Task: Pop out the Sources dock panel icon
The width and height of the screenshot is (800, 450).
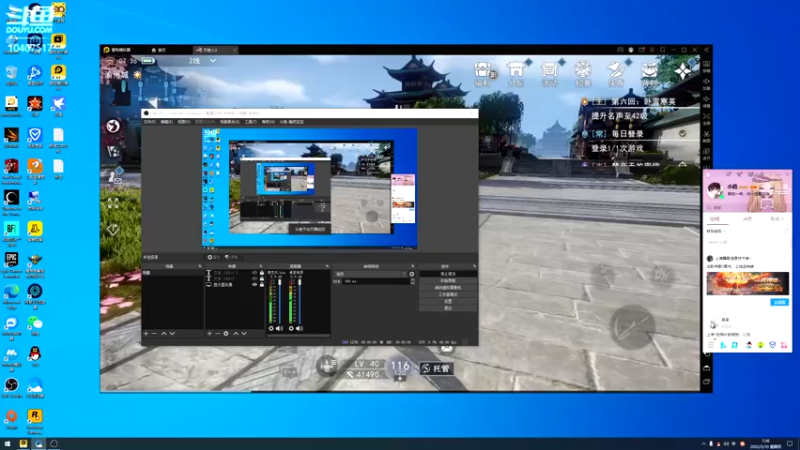Action: (x=261, y=266)
